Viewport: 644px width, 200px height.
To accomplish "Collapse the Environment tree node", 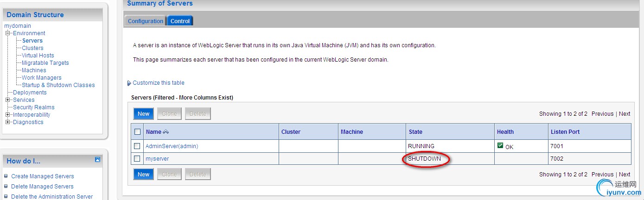I will pyautogui.click(x=7, y=33).
